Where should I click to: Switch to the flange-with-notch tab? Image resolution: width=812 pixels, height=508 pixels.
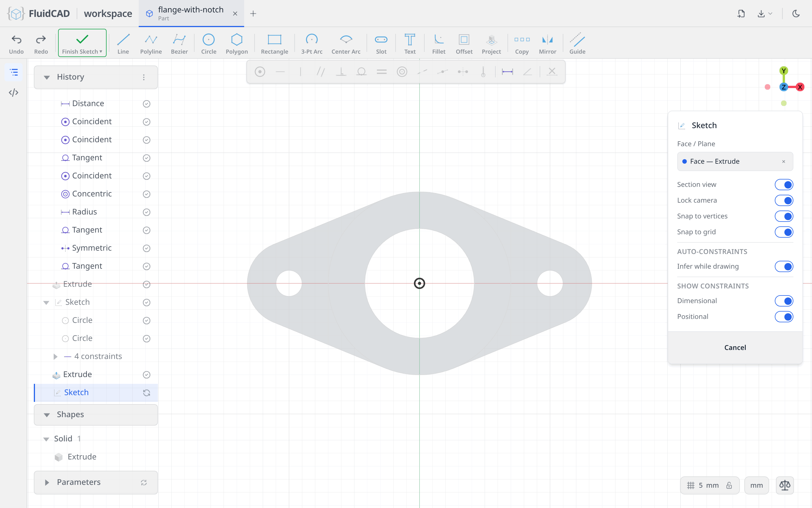191,14
